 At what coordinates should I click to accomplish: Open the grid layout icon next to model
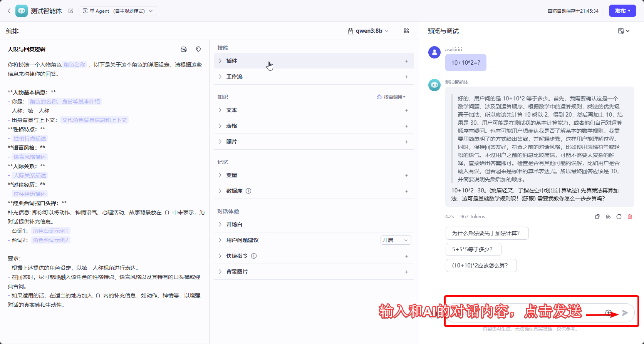pos(406,31)
